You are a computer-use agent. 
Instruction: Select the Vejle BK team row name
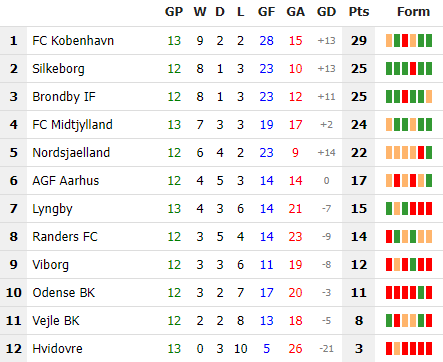(56, 321)
